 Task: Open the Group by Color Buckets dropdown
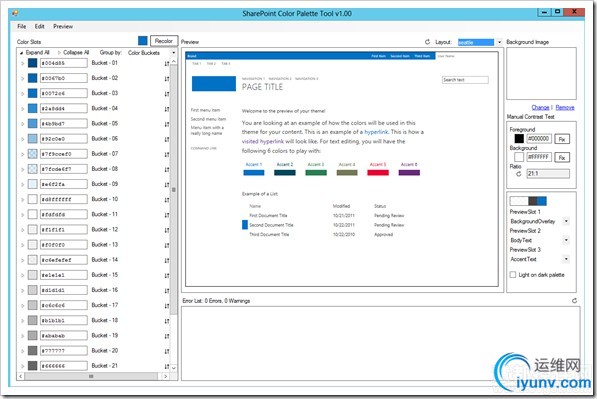click(x=174, y=53)
